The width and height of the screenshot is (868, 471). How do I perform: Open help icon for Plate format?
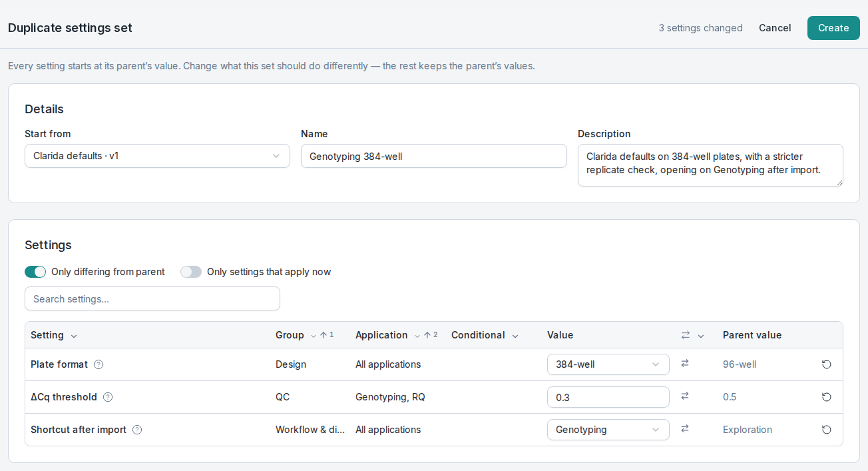(x=99, y=364)
